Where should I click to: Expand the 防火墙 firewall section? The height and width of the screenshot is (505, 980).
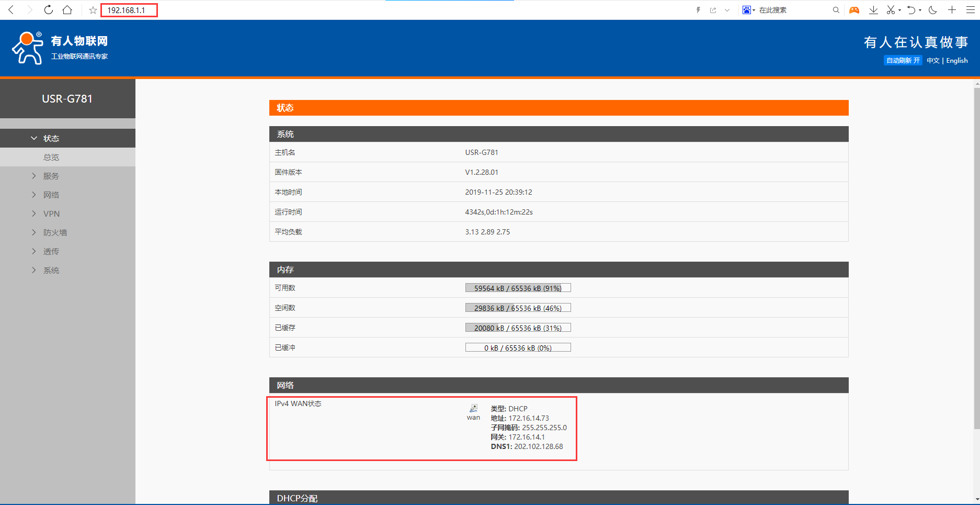tap(55, 232)
